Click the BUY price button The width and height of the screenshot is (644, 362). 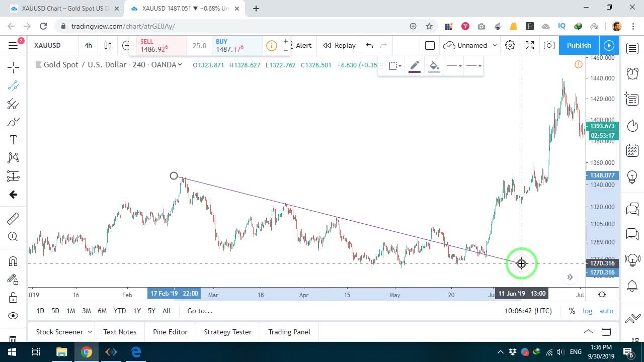[236, 46]
